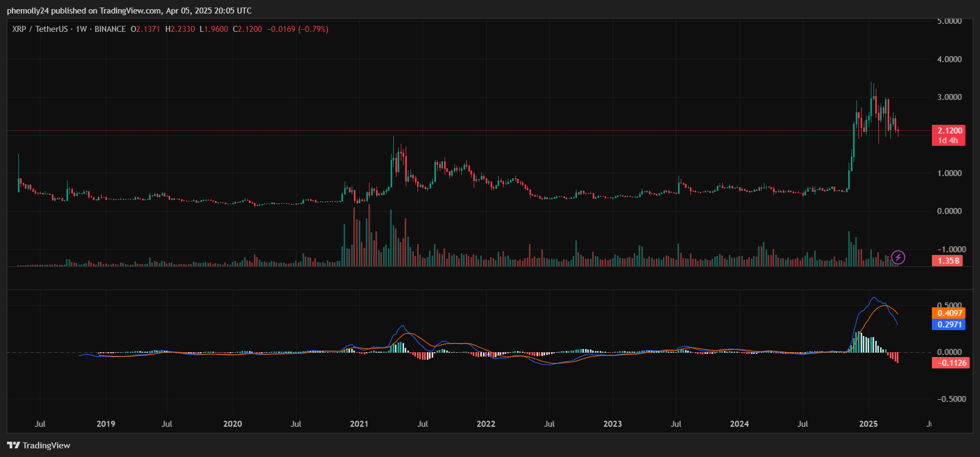980x457 pixels.
Task: Click the 4.0000 price axis level
Action: pyautogui.click(x=949, y=59)
